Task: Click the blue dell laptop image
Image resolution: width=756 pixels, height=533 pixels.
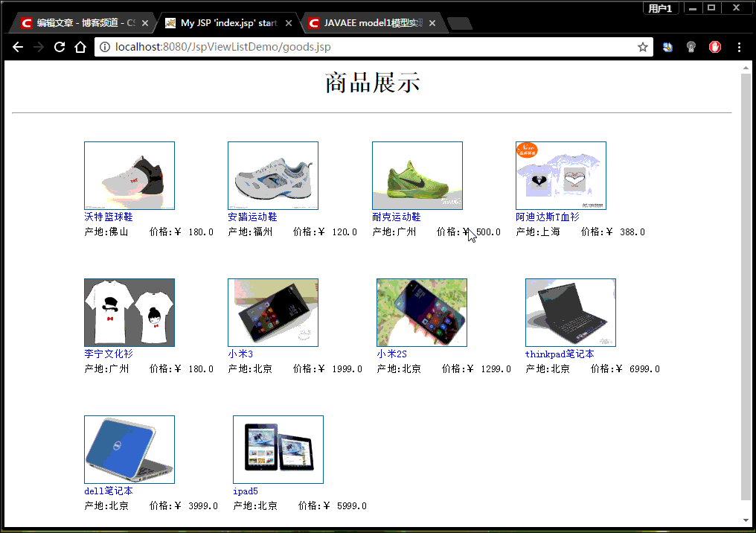Action: (x=129, y=450)
